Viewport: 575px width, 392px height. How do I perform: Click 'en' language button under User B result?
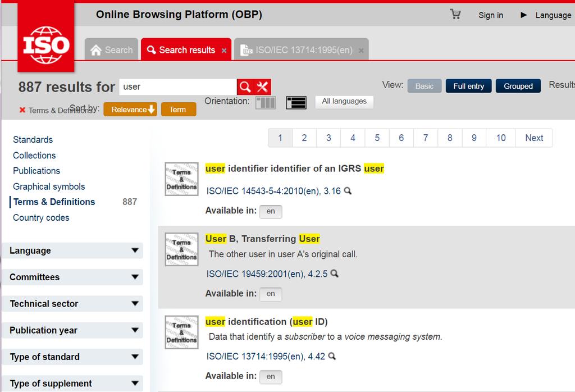tap(271, 294)
